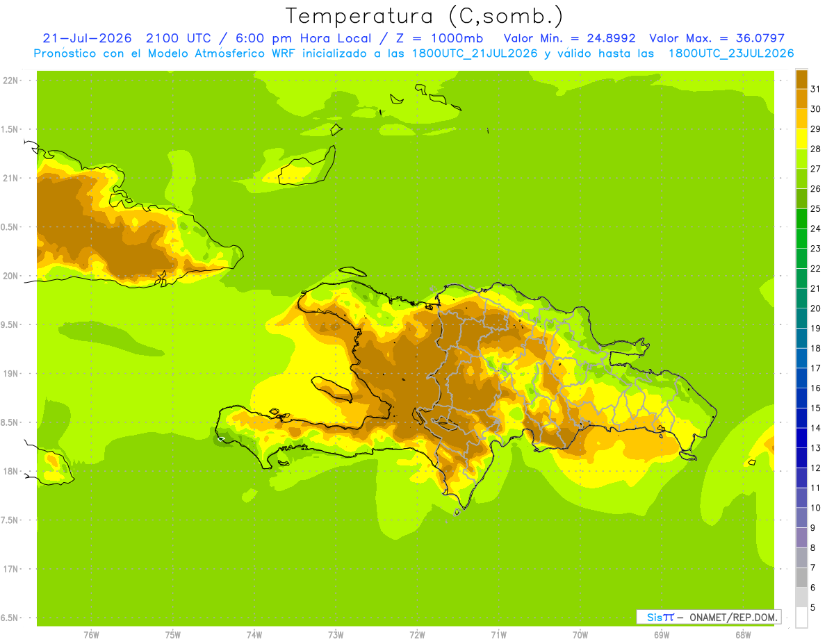The width and height of the screenshot is (834, 644).
Task: Click the '76W' longitude label
Action: 91,634
